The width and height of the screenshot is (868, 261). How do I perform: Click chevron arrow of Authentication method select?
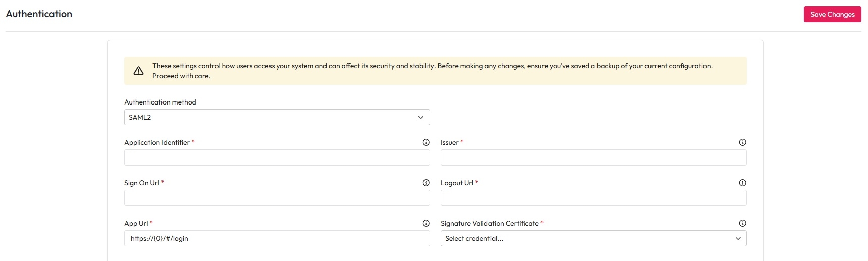(421, 117)
